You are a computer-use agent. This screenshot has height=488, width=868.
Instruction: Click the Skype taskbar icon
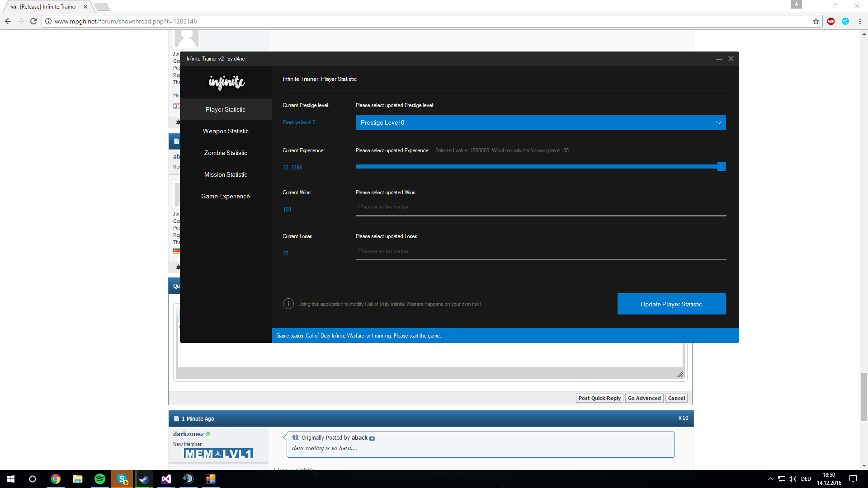click(122, 479)
